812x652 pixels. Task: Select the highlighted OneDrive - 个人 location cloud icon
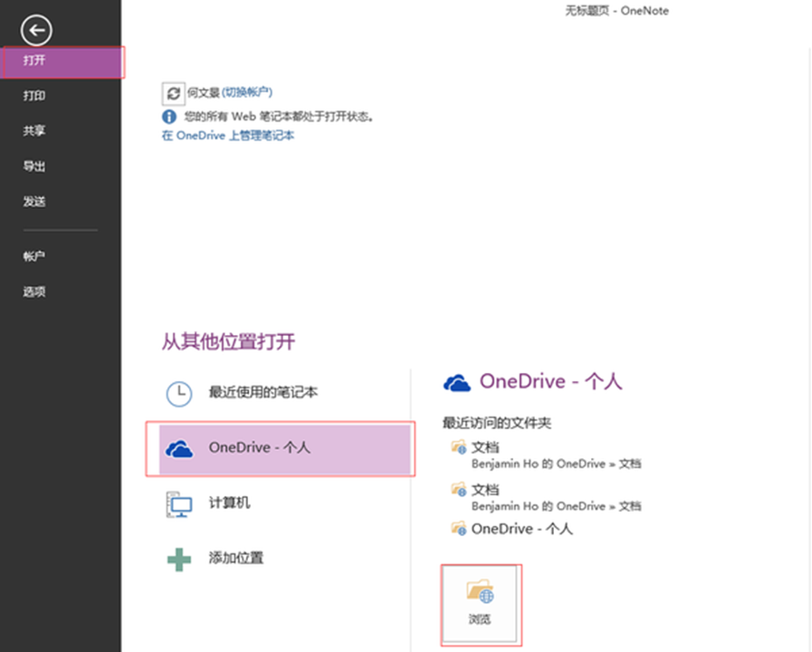point(179,448)
